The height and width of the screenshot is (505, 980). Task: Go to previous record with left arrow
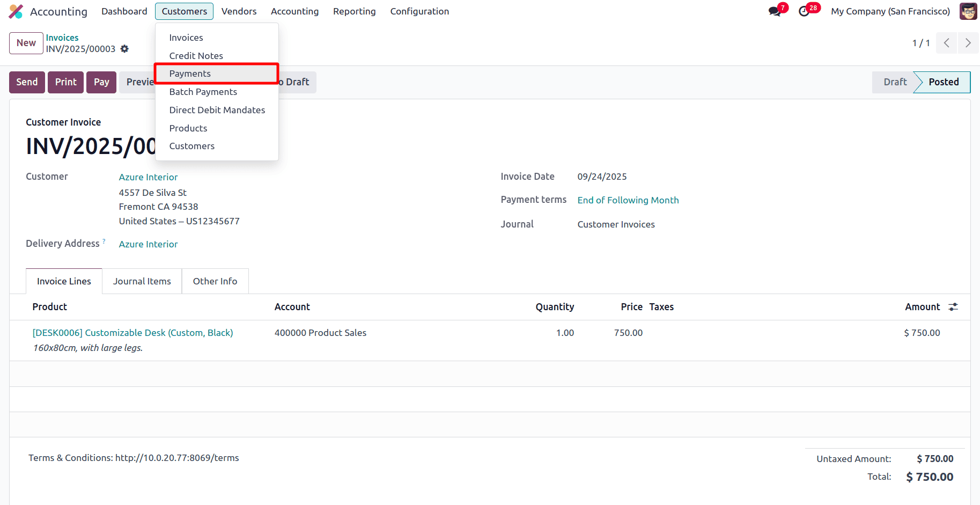coord(947,43)
